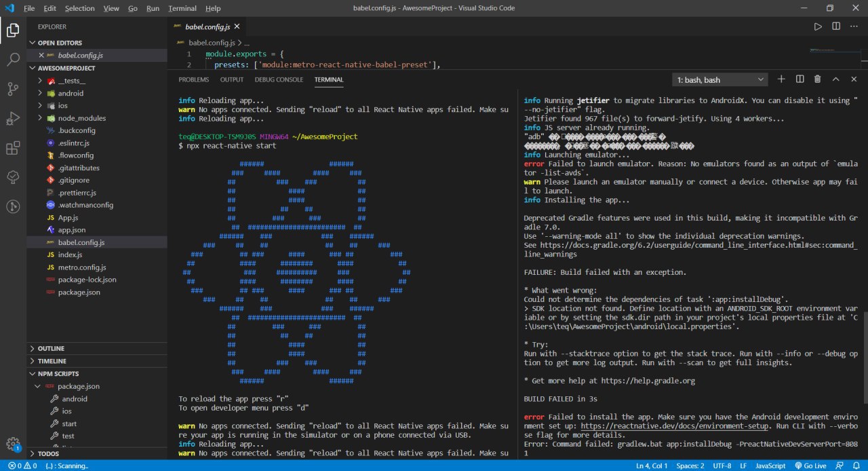Image resolution: width=868 pixels, height=471 pixels.
Task: Run the start npm script
Action: 69,423
